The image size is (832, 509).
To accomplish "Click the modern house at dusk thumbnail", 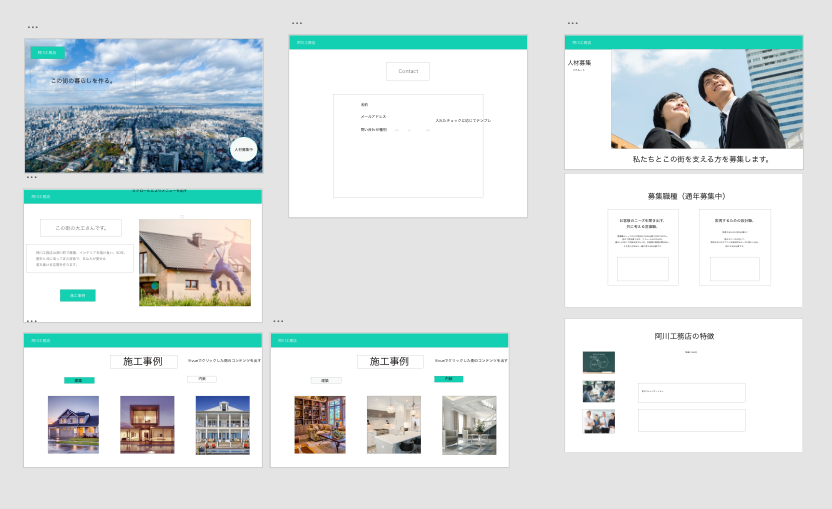I will [x=147, y=425].
